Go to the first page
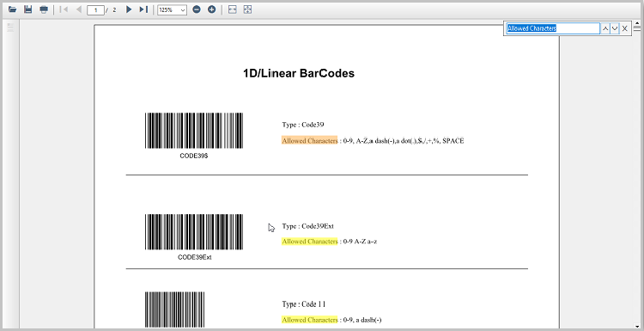 tap(64, 9)
